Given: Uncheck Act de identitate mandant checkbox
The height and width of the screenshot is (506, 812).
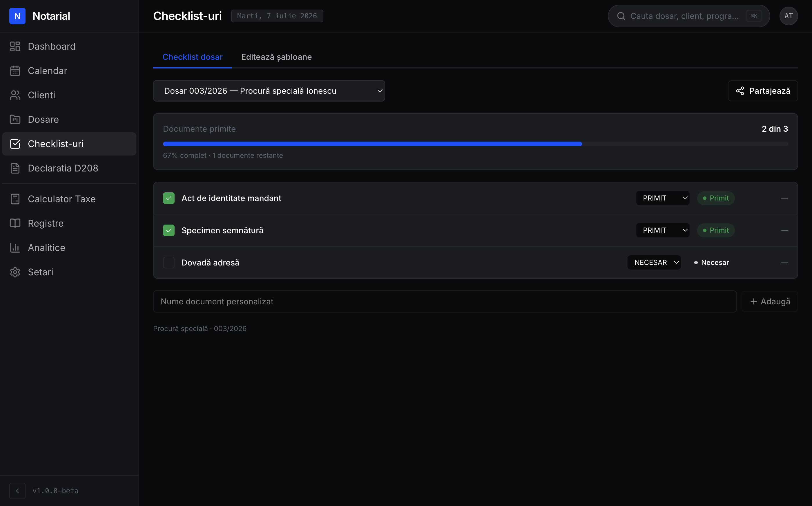Looking at the screenshot, I should (168, 198).
